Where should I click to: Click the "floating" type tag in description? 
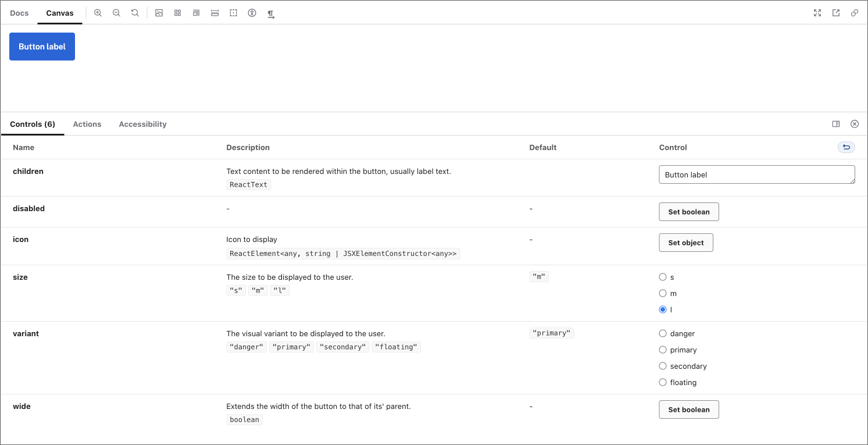(x=397, y=347)
